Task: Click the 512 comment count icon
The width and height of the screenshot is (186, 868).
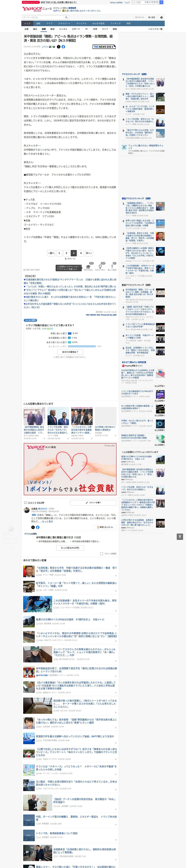Action: (45, 47)
